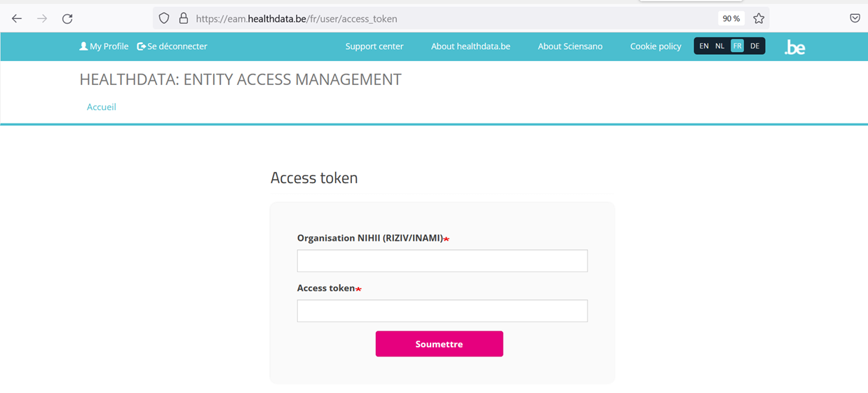Select the FR language option
The width and height of the screenshot is (868, 393).
tap(737, 46)
